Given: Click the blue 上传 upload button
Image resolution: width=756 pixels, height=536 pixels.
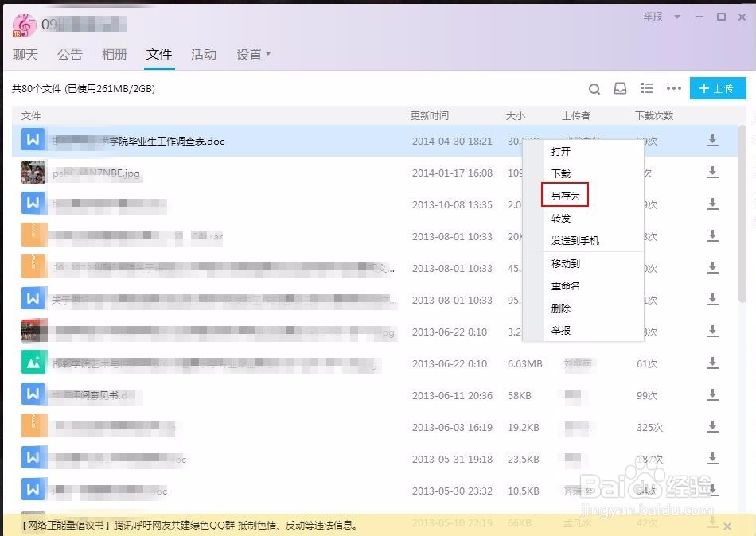Looking at the screenshot, I should (717, 88).
